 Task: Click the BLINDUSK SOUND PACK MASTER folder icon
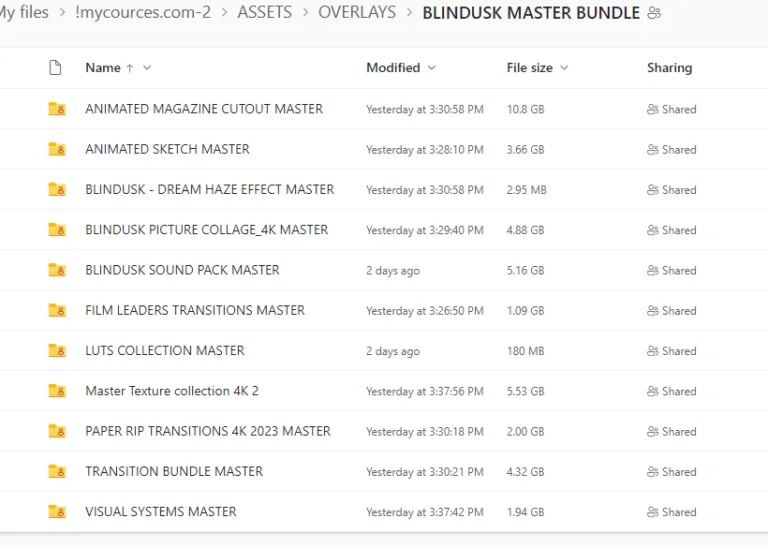(x=57, y=270)
